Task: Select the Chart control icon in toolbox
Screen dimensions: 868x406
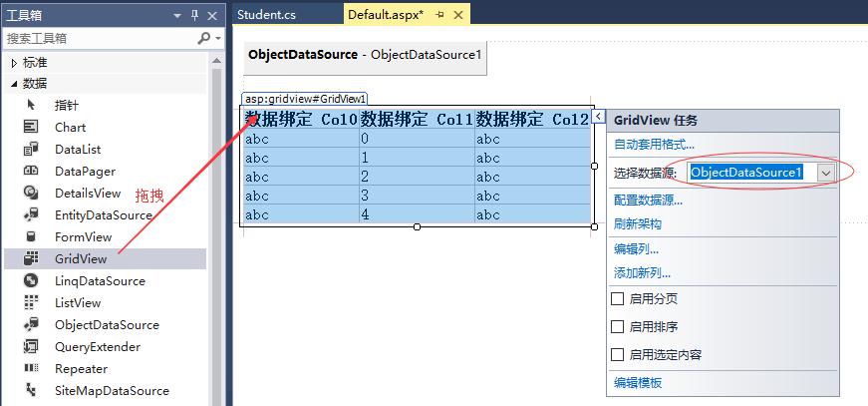Action: [32, 128]
